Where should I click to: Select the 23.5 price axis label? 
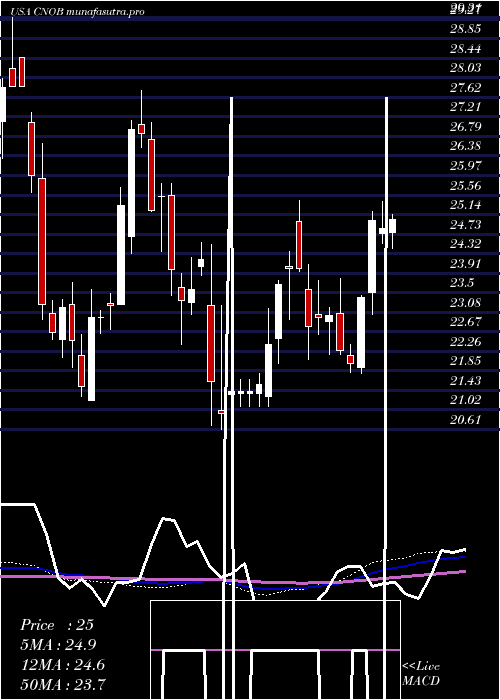(x=462, y=283)
